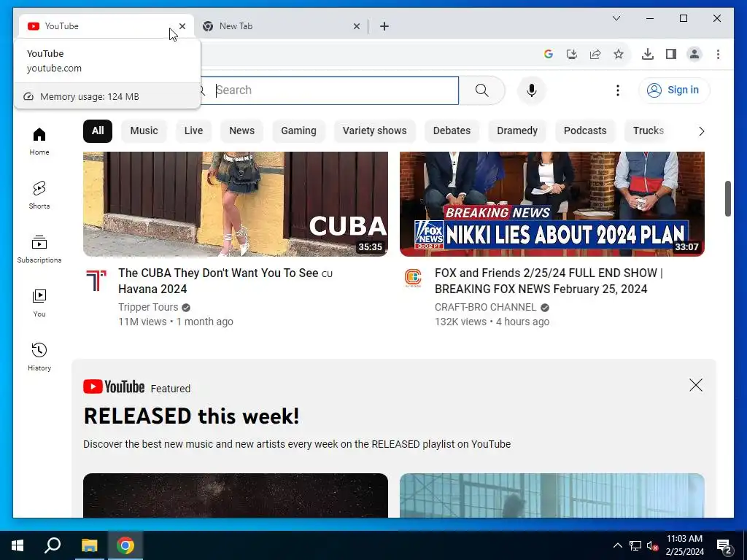Open the Home section in YouTube sidebar
Viewport: 747px width, 560px height.
[x=39, y=141]
